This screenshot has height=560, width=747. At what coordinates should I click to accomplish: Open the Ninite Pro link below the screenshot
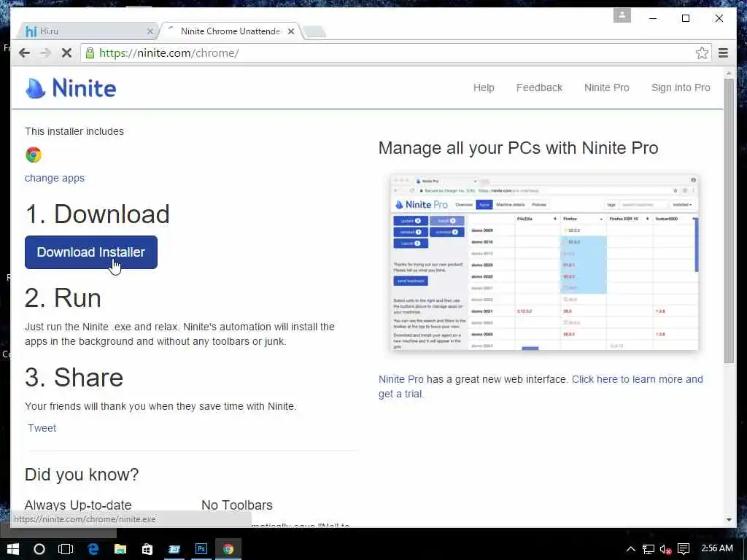(400, 379)
